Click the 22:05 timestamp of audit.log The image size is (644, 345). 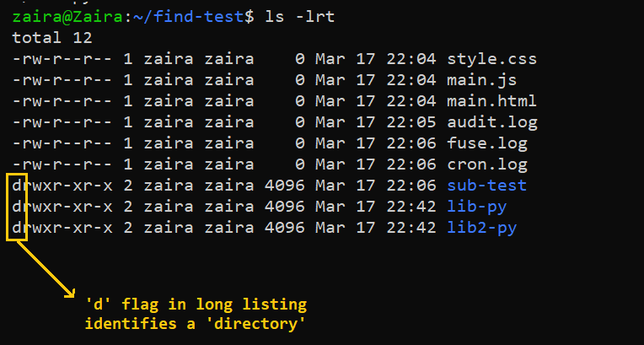pos(413,122)
